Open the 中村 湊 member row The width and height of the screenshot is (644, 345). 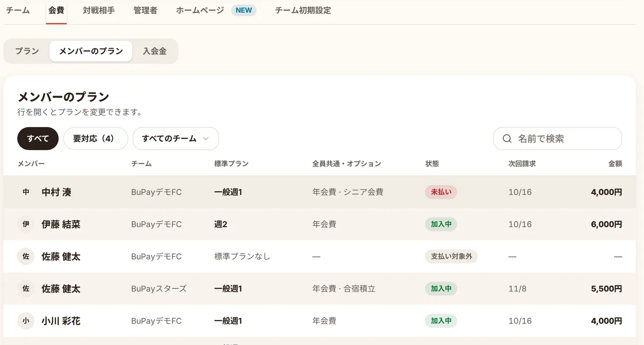click(x=319, y=192)
